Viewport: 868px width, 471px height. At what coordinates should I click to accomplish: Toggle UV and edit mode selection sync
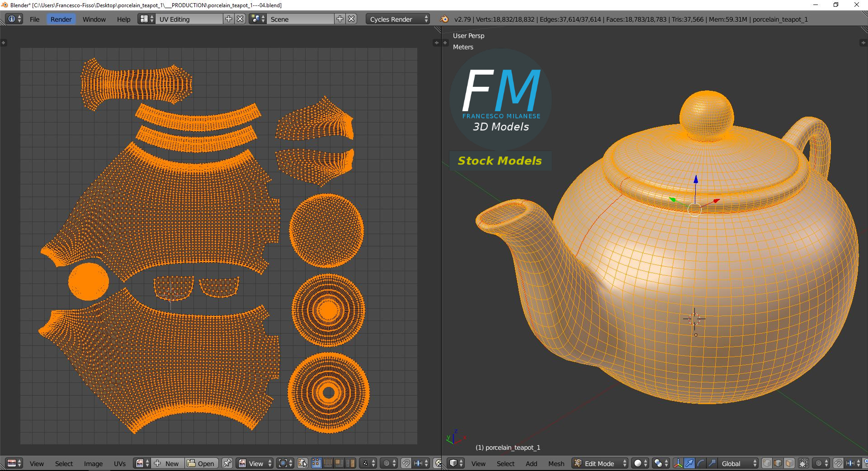tap(302, 463)
